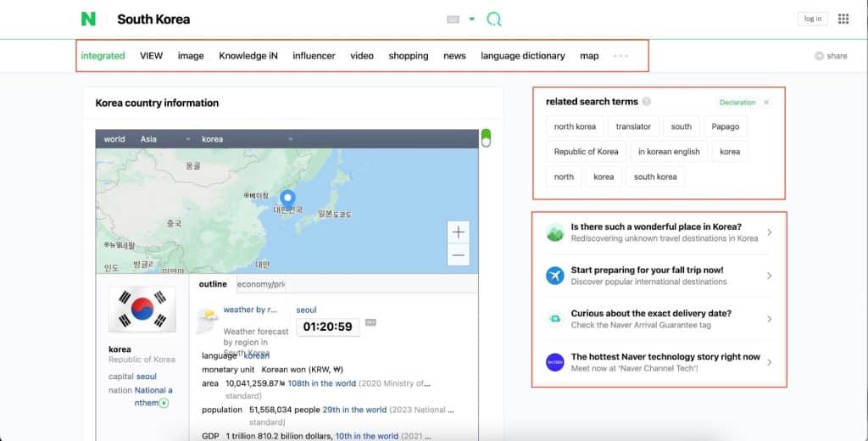Click the green search magnifier icon
868x441 pixels.
[494, 19]
